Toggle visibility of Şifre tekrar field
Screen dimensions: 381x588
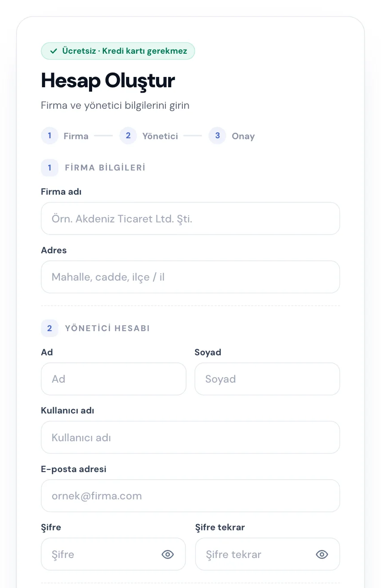(322, 554)
